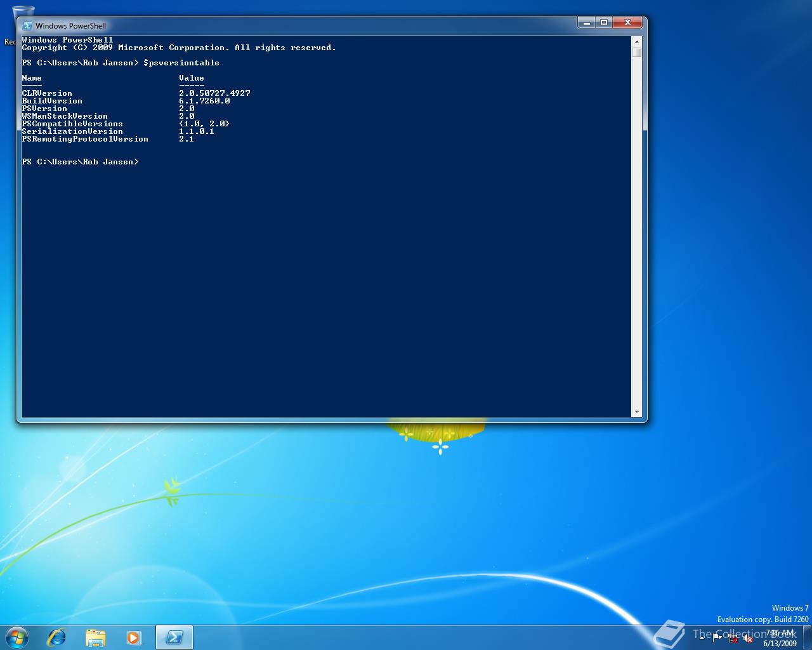Launch Internet Explorer from the taskbar
The width and height of the screenshot is (812, 650).
pos(57,637)
